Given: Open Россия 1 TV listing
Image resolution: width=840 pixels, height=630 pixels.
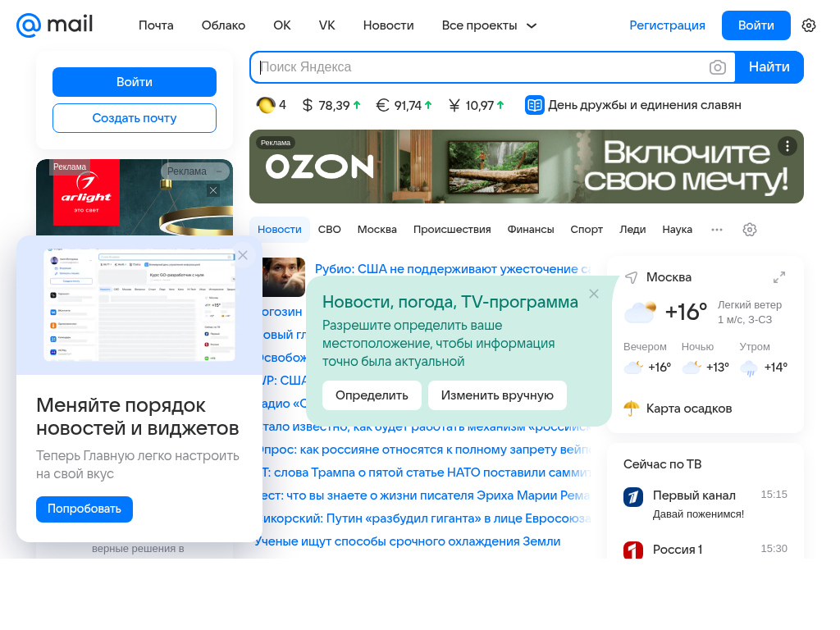Looking at the screenshot, I should (x=705, y=549).
